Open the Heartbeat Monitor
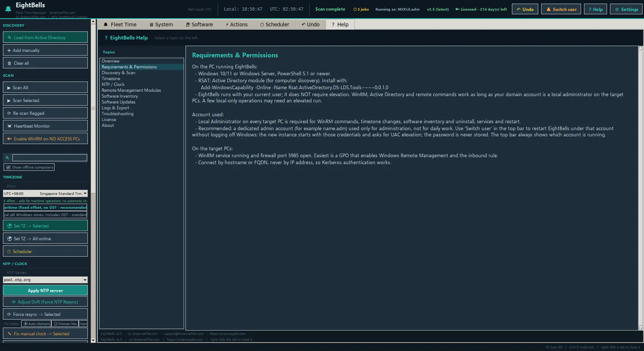Viewport: 644px width, 351px height. (x=45, y=126)
